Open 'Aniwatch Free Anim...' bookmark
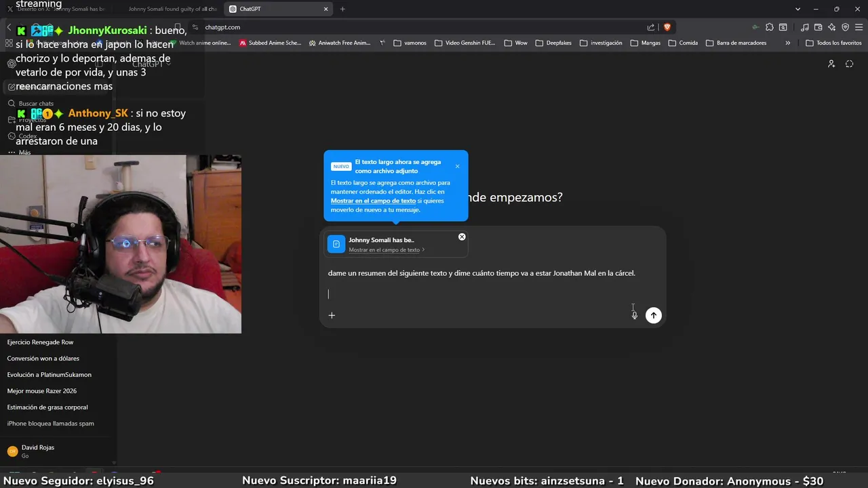The height and width of the screenshot is (488, 868). [339, 43]
